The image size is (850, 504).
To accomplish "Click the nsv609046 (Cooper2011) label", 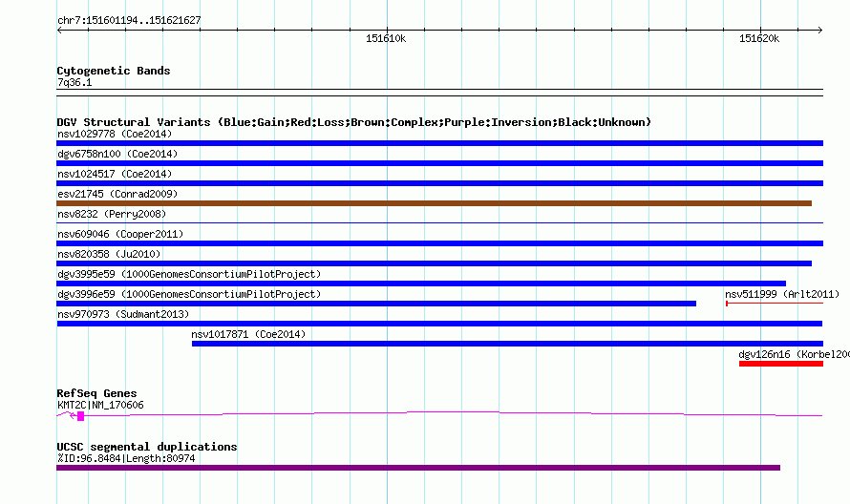I will pyautogui.click(x=120, y=234).
